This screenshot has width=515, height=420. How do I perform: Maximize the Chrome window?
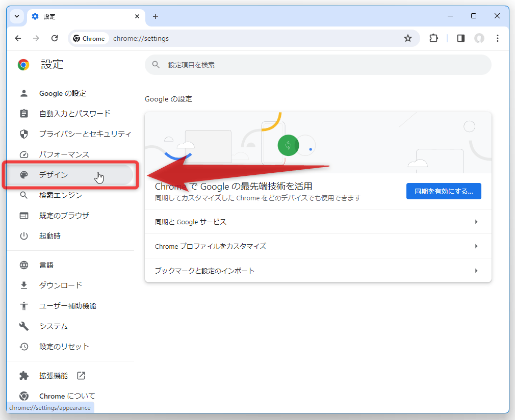click(474, 16)
